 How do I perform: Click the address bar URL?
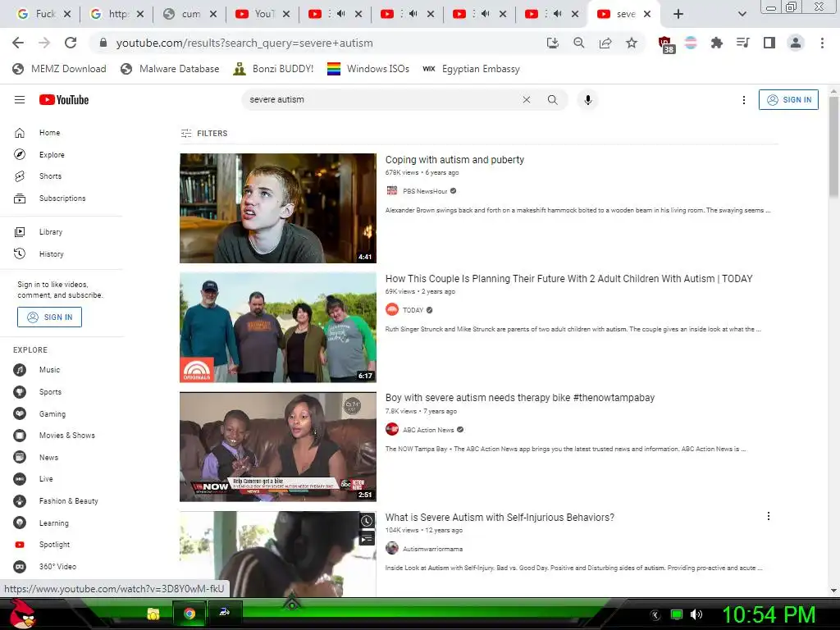[x=244, y=43]
